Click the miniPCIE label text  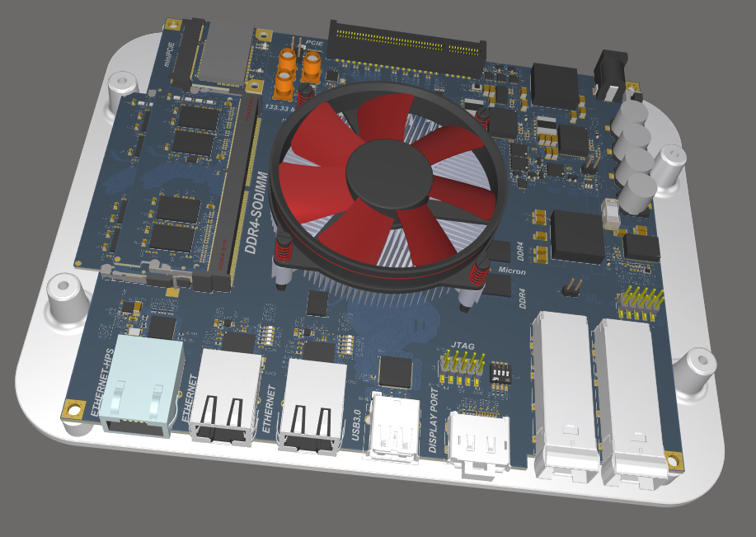click(169, 49)
